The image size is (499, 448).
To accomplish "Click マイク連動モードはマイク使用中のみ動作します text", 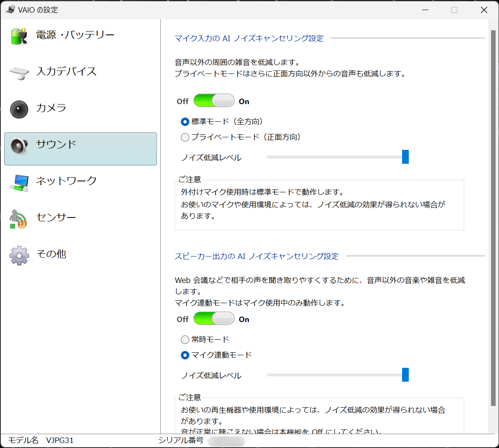I will coord(260,303).
